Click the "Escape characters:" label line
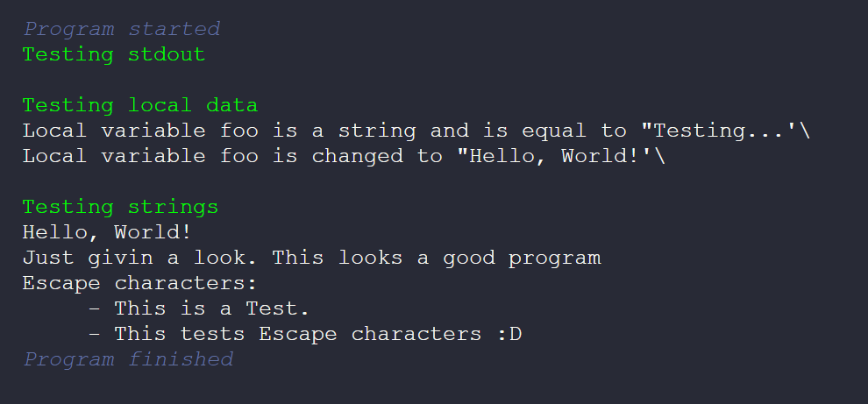Viewport: 868px width, 404px height. tap(140, 284)
